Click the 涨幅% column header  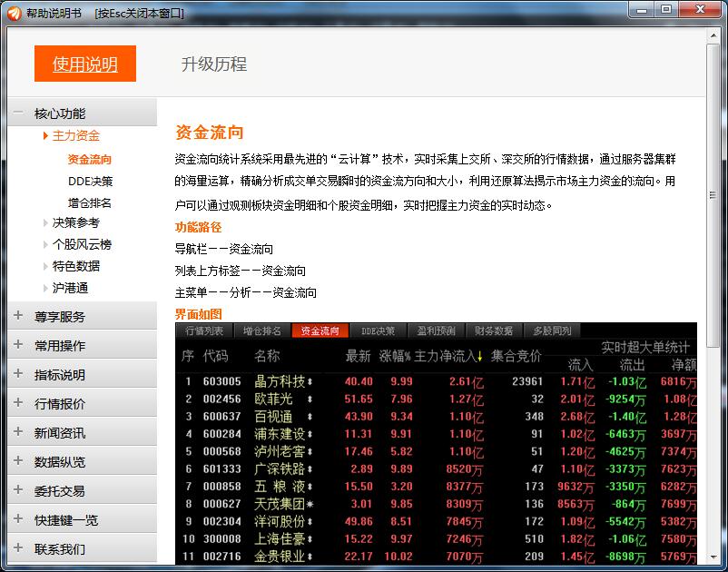(x=395, y=356)
